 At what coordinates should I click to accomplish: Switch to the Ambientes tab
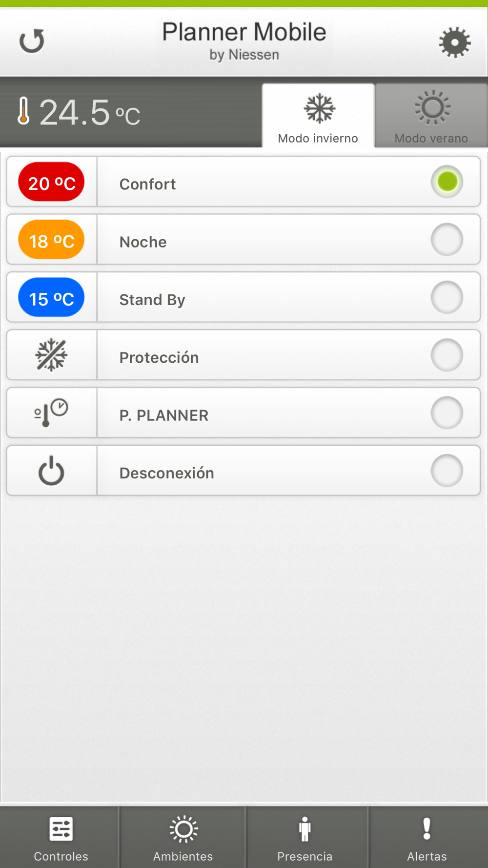coord(183,838)
